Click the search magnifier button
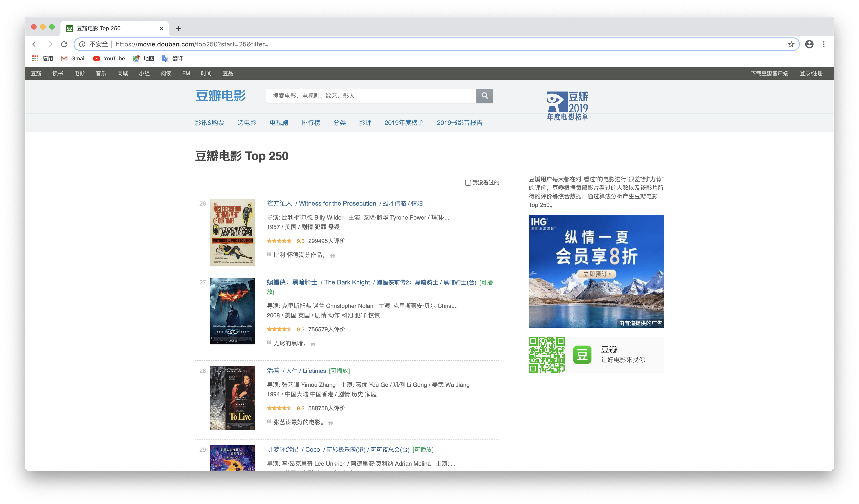859x504 pixels. [484, 96]
